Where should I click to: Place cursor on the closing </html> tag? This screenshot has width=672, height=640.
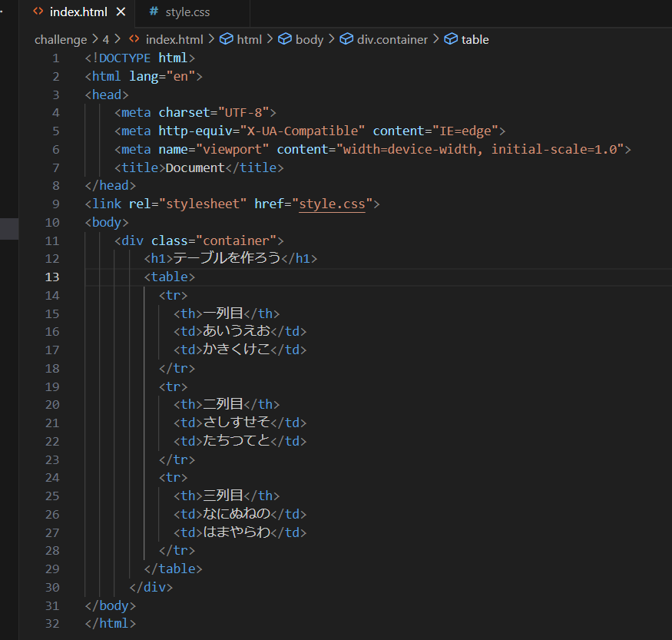coord(110,623)
